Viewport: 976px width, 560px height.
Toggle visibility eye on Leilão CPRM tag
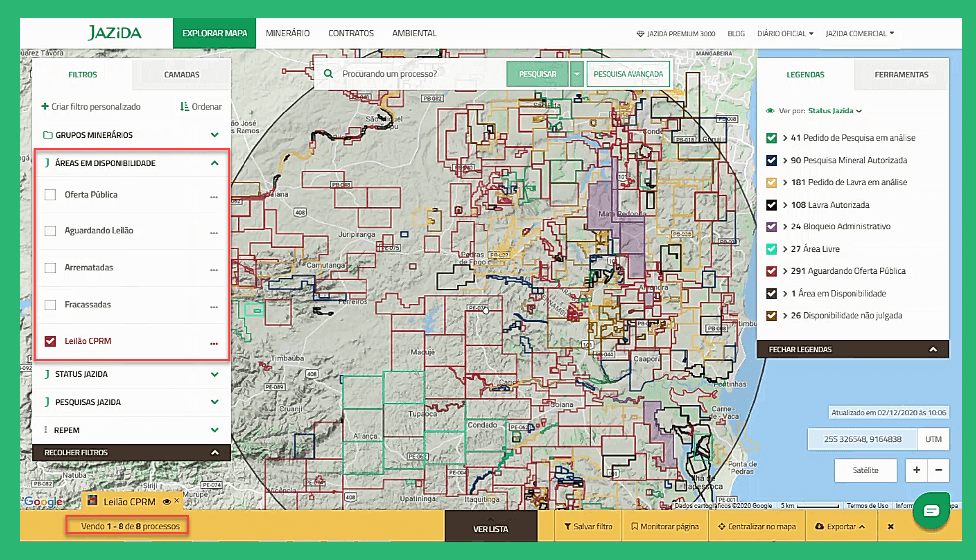click(167, 502)
